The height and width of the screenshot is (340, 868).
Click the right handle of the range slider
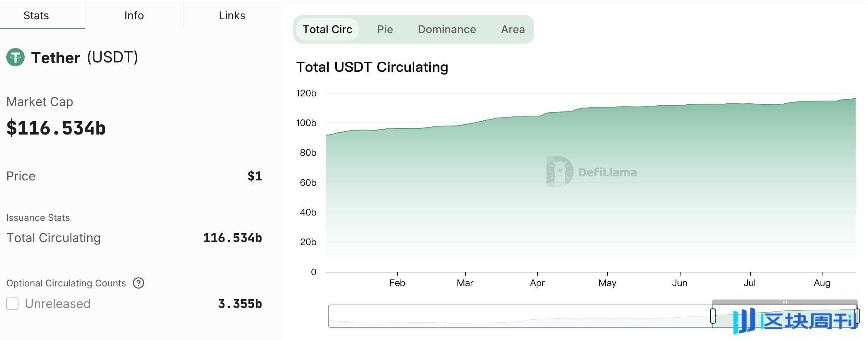click(x=857, y=316)
